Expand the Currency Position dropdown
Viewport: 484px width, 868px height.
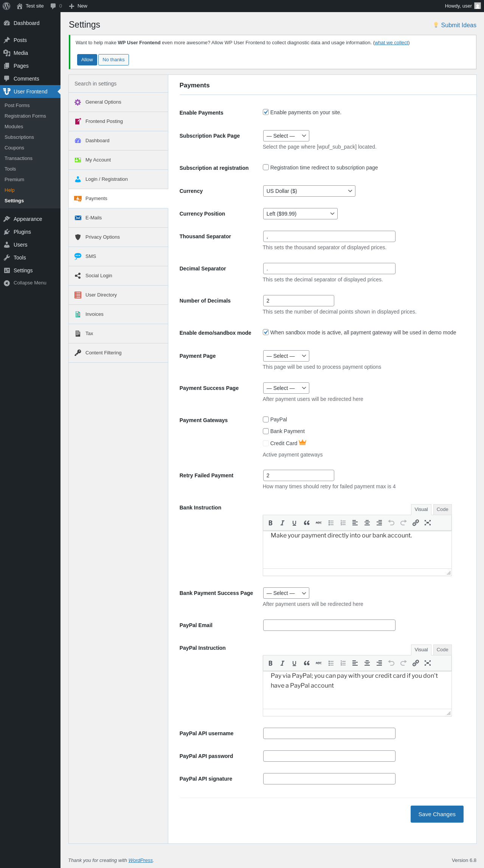coord(300,214)
